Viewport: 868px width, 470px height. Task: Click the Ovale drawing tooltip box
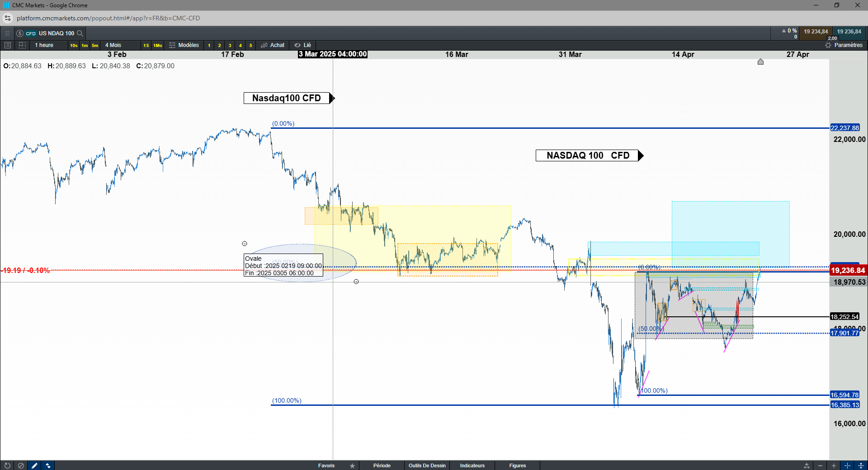[x=283, y=266]
